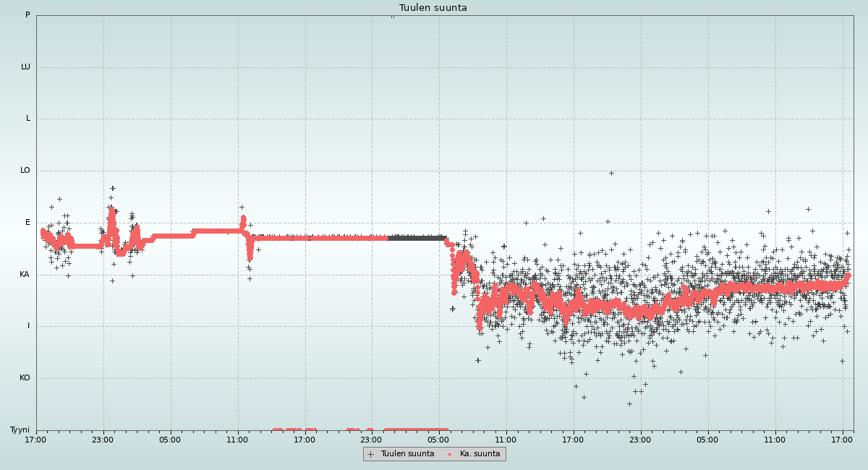Click the lone tick mark at the P level
This screenshot has width=868, height=470.
tap(393, 16)
